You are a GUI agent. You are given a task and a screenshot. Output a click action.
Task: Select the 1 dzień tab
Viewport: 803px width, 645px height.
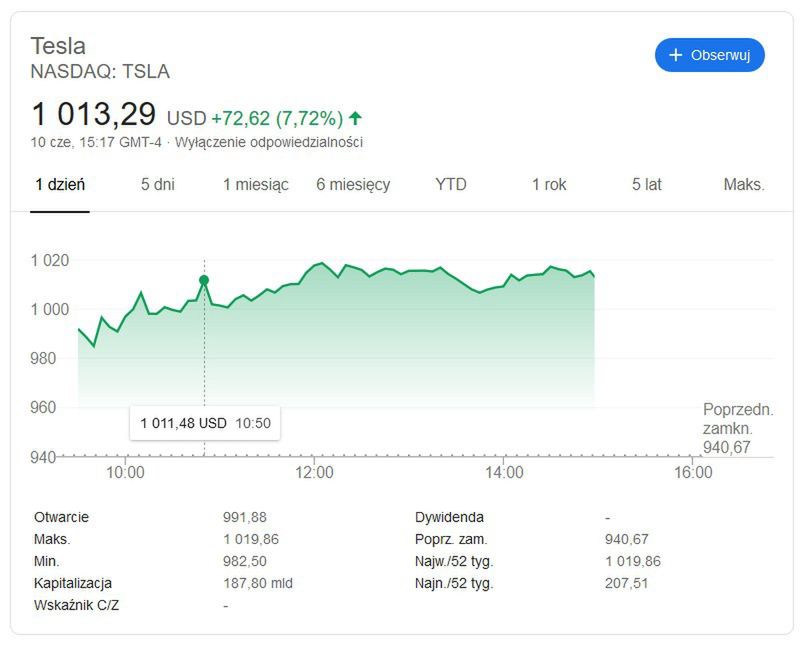point(60,185)
